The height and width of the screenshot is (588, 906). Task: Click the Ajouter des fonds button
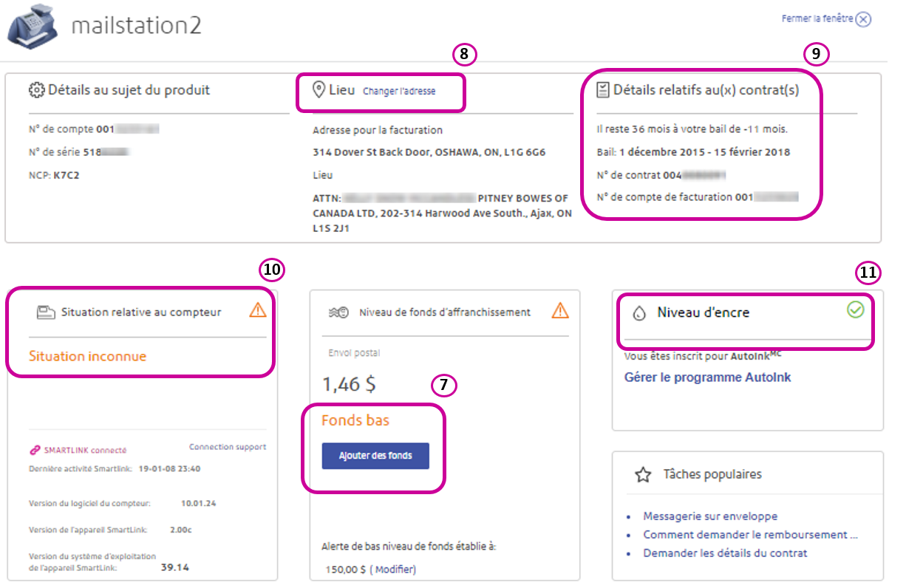[x=375, y=456]
